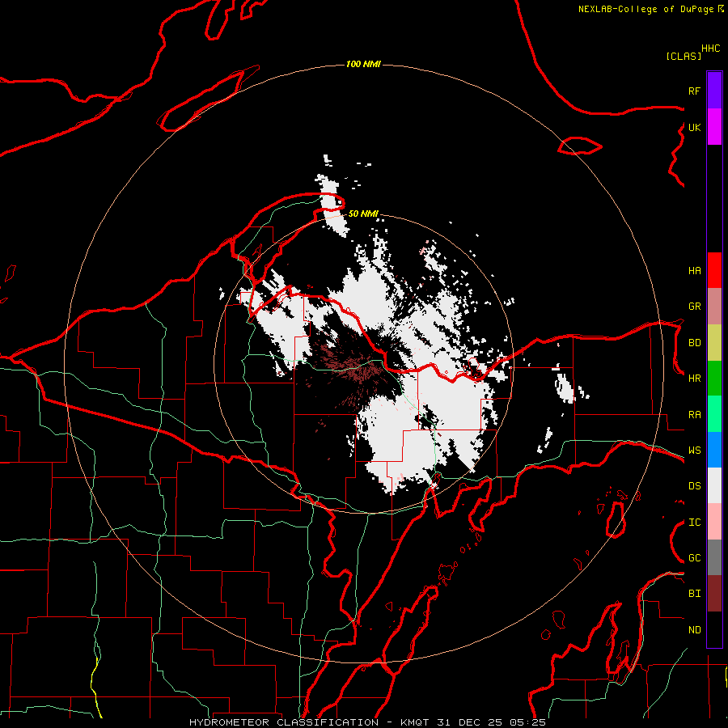Select the IC pink legend swatch

tap(714, 522)
